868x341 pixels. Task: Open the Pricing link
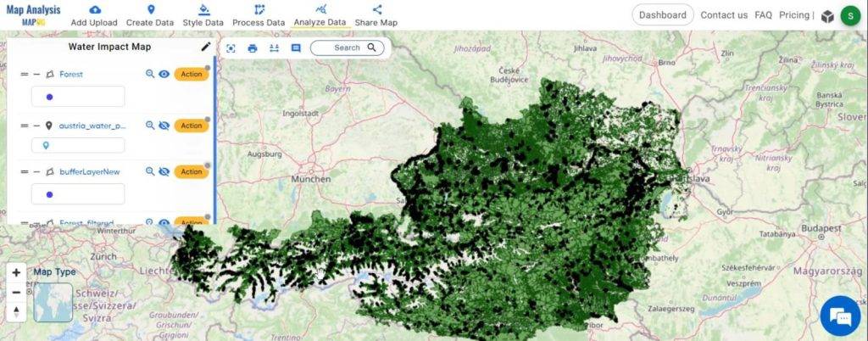[793, 15]
